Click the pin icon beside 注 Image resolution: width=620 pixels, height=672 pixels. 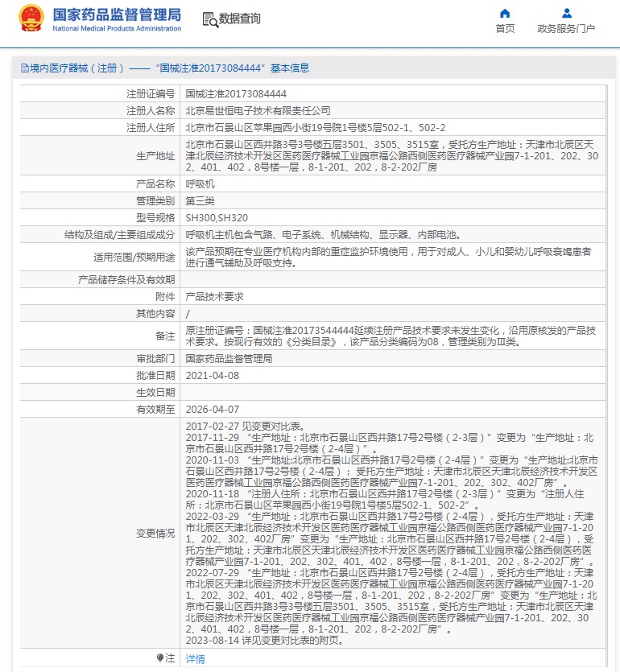[160, 658]
